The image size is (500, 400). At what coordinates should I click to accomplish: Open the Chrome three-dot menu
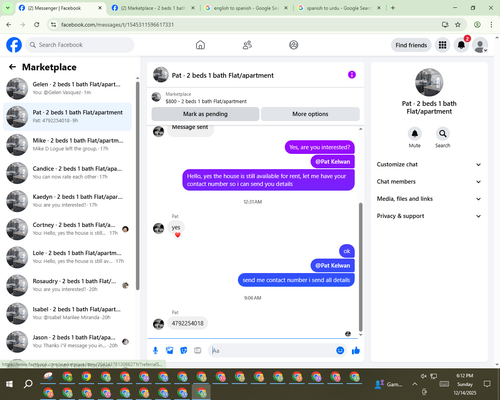(491, 24)
